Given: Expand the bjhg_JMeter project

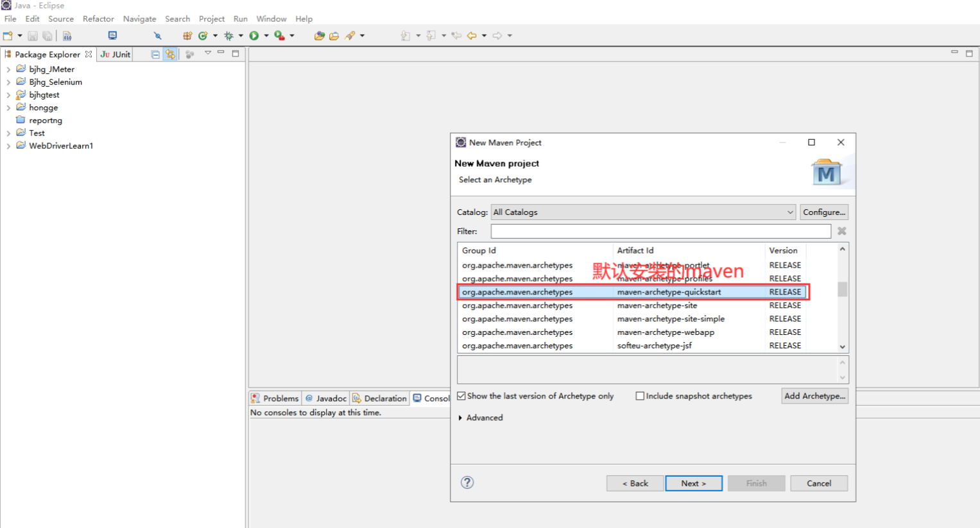Looking at the screenshot, I should (x=8, y=69).
